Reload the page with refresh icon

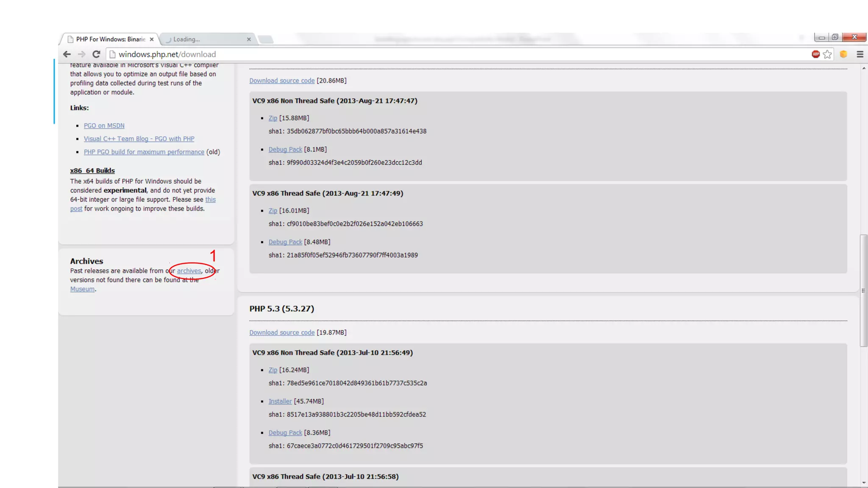click(x=96, y=54)
